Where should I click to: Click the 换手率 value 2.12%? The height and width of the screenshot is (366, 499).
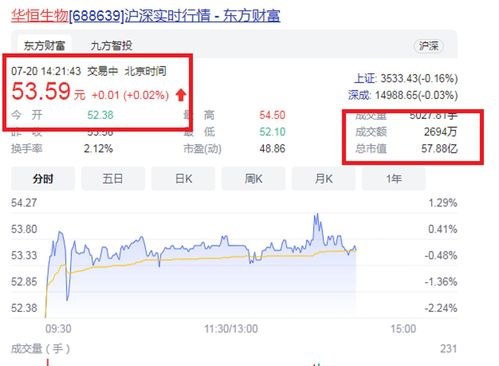(98, 148)
